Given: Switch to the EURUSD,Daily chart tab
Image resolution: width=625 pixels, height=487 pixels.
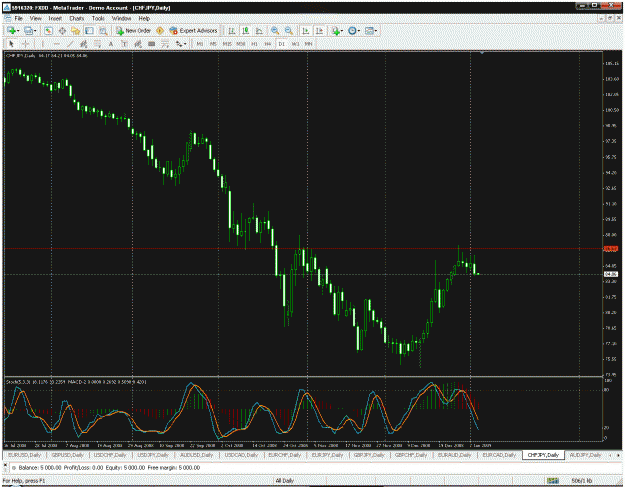Looking at the screenshot, I should pos(25,455).
